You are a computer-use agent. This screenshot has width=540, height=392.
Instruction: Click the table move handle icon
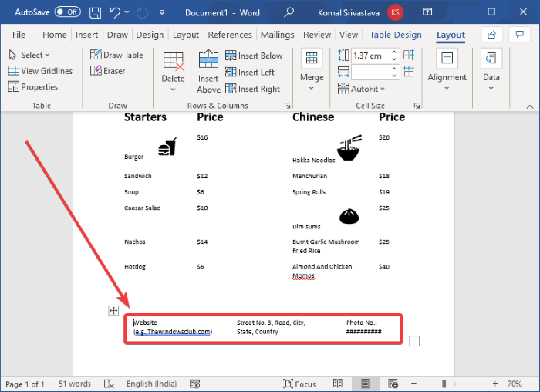113,310
